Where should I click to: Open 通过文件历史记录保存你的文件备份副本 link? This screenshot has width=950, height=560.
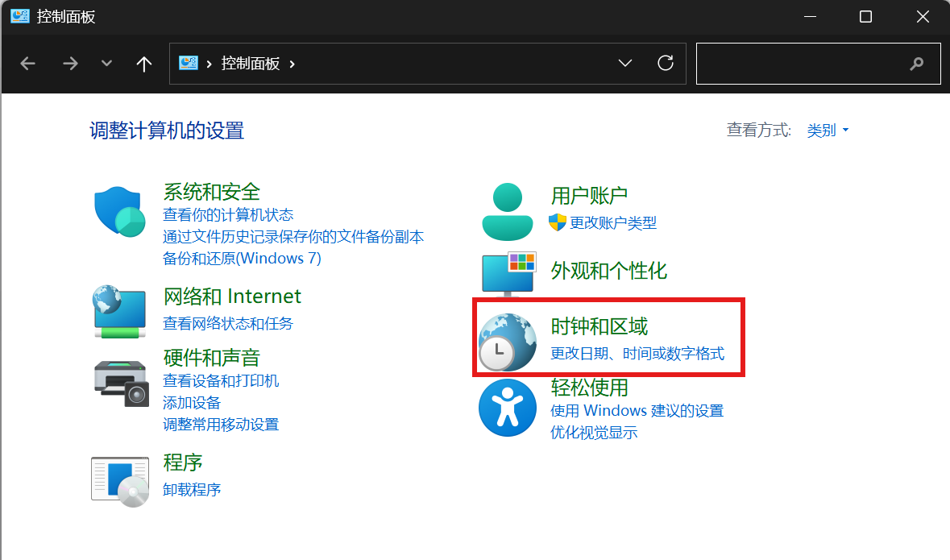pyautogui.click(x=293, y=237)
